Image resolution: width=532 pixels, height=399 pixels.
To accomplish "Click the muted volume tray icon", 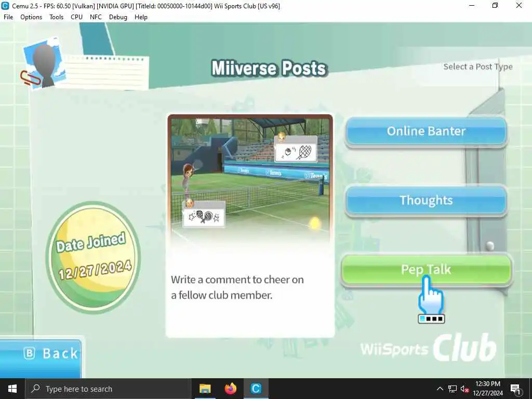I will 464,389.
